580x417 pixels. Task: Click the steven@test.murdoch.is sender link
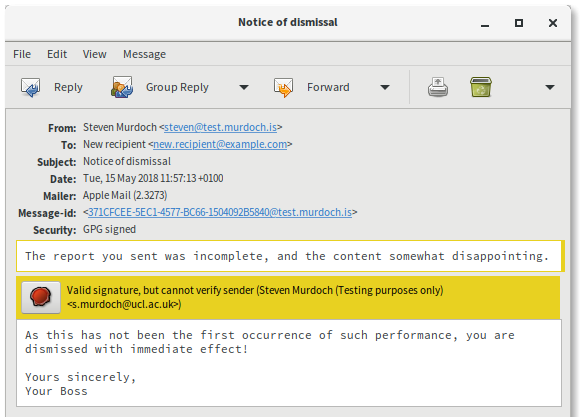tap(220, 127)
